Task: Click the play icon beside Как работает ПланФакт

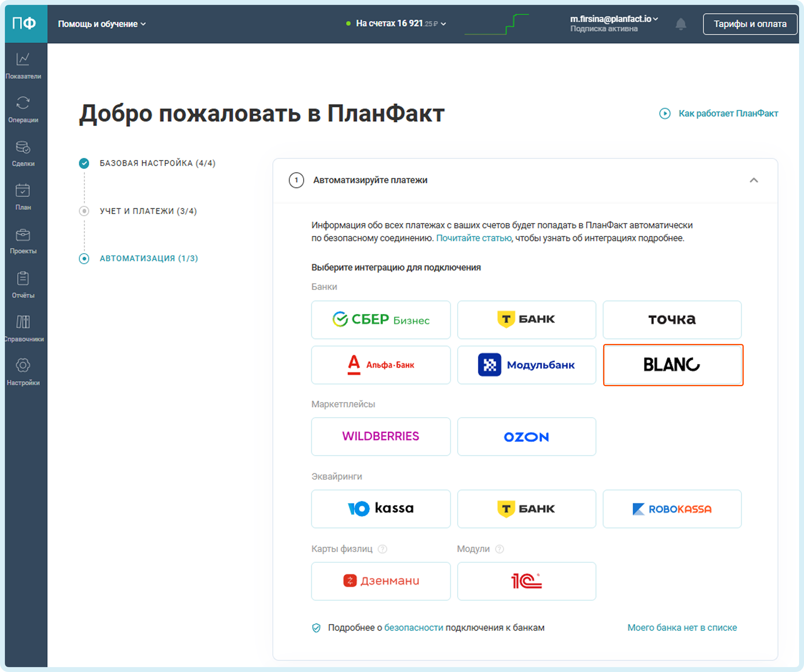Action: [x=665, y=113]
